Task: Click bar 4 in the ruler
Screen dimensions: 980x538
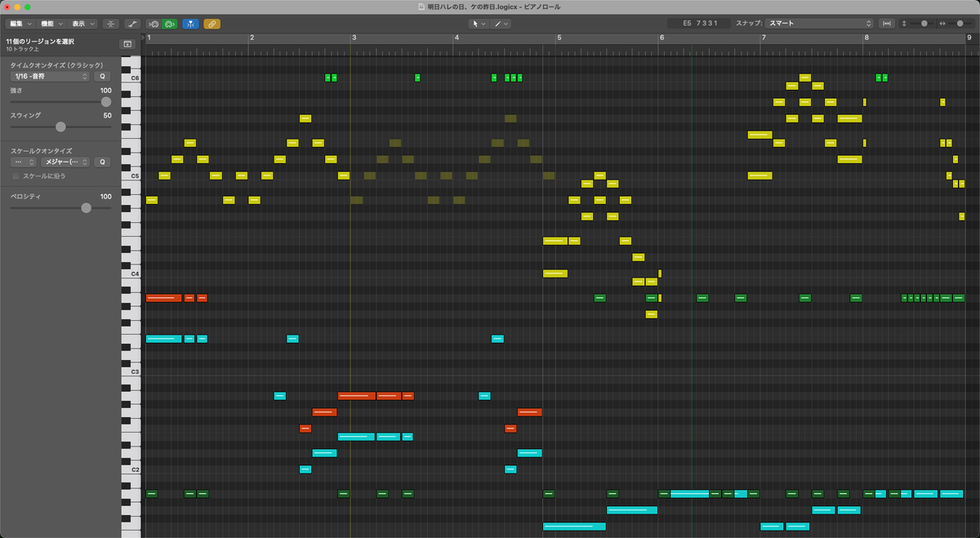Action: [x=457, y=38]
